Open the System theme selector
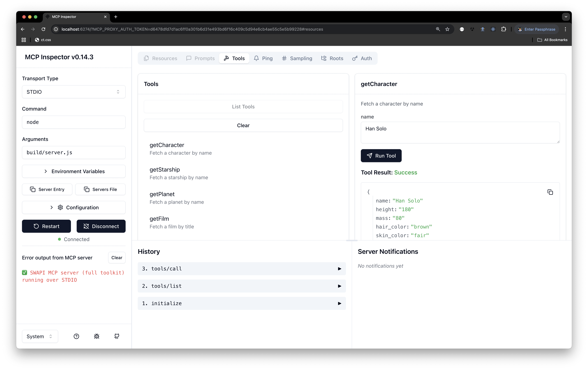Viewport: 588px width, 370px height. click(x=40, y=336)
